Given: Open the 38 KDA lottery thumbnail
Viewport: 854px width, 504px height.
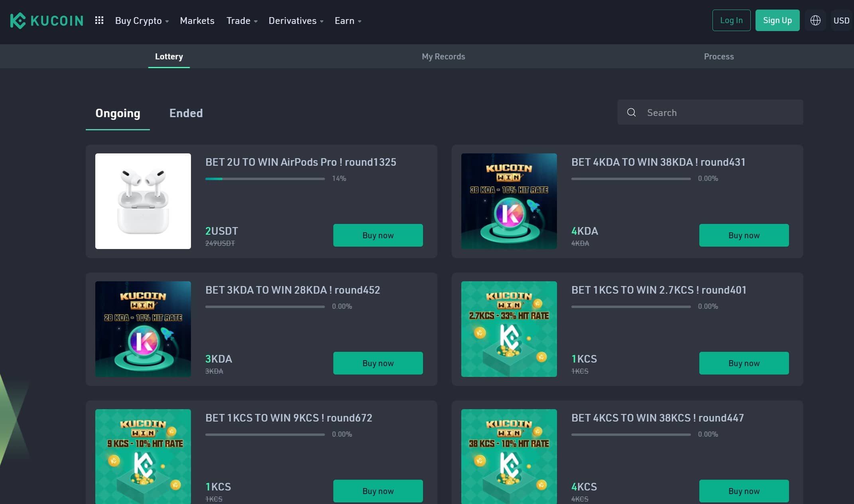Looking at the screenshot, I should coord(509,201).
